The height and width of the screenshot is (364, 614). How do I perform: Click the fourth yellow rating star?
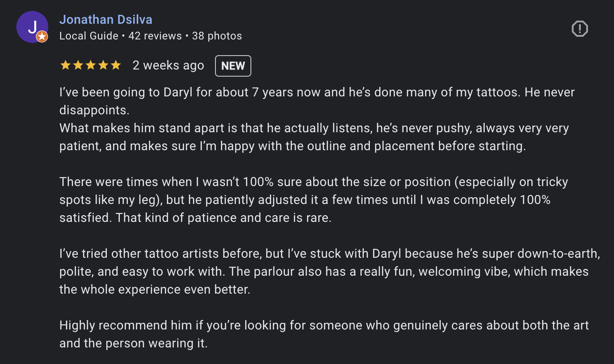click(103, 65)
